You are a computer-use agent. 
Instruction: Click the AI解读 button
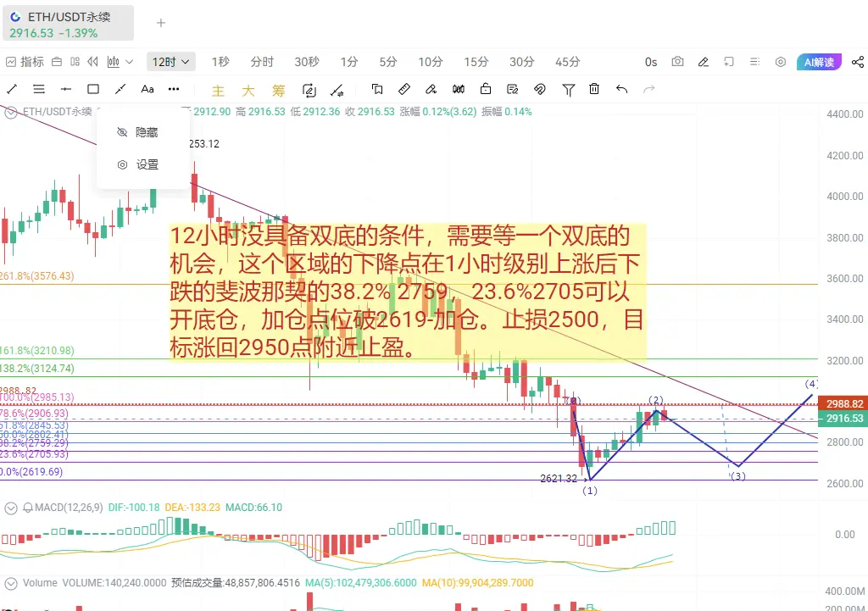820,62
